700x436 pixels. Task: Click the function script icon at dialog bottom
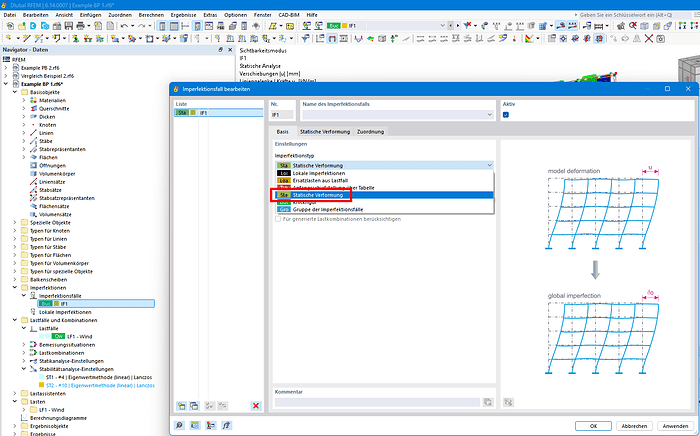(x=226, y=426)
